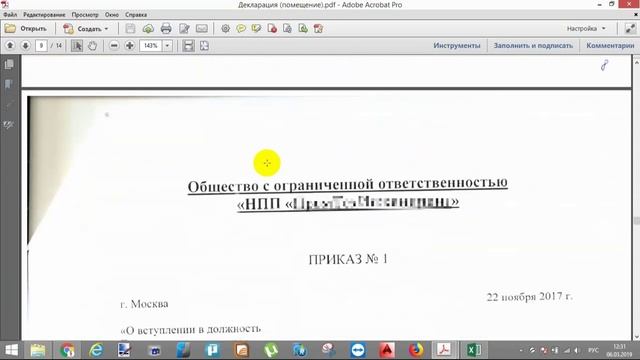
Task: Click the taskbar clock
Action: [x=620, y=350]
